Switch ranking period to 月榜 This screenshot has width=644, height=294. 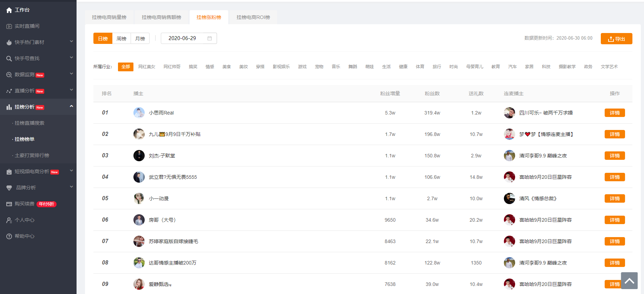point(140,39)
